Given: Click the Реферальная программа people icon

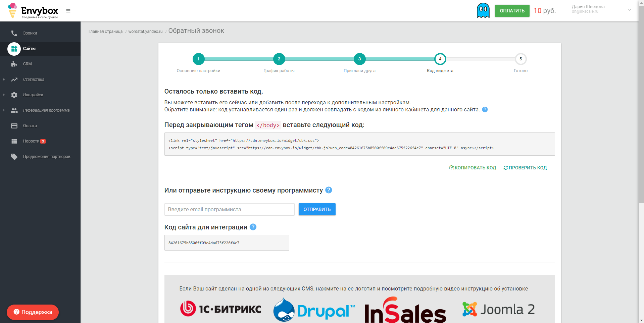Looking at the screenshot, I should coord(14,110).
